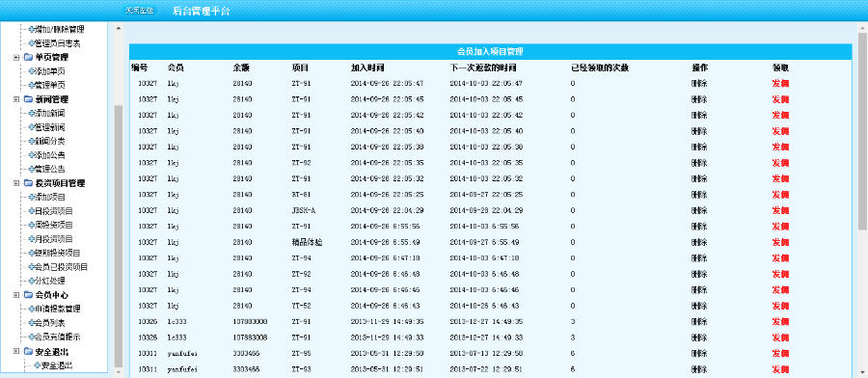Open 申请提款管理 in the sidebar
This screenshot has width=868, height=378.
click(58, 309)
